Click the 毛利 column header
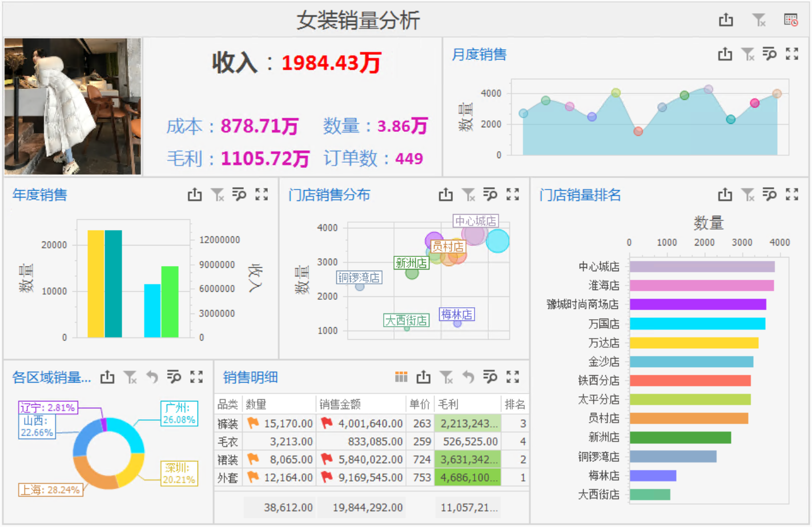Image resolution: width=812 pixels, height=527 pixels. pyautogui.click(x=467, y=404)
